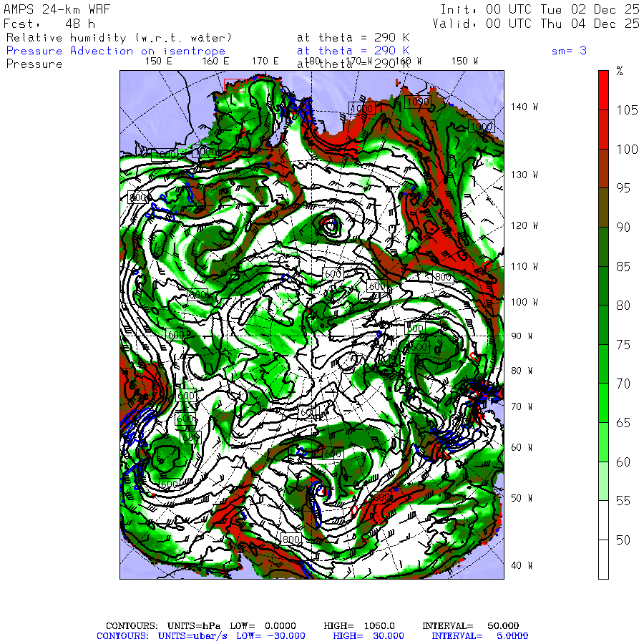
Task: Click the dark green swatch between 85 and 90
Action: [x=603, y=246]
